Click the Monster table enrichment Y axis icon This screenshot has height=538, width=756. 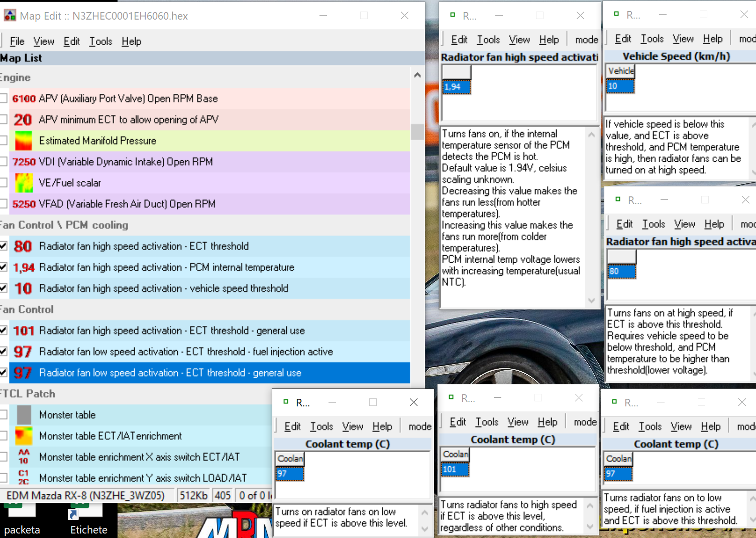point(24,477)
